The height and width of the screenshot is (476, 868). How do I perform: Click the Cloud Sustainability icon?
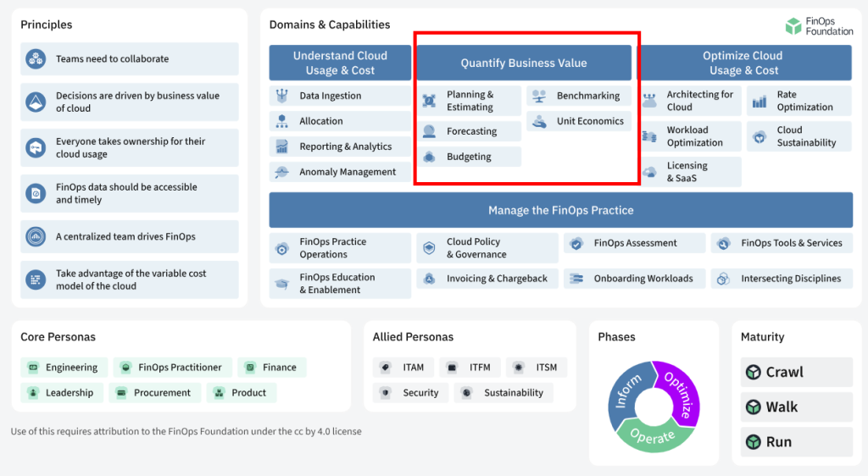pyautogui.click(x=759, y=136)
